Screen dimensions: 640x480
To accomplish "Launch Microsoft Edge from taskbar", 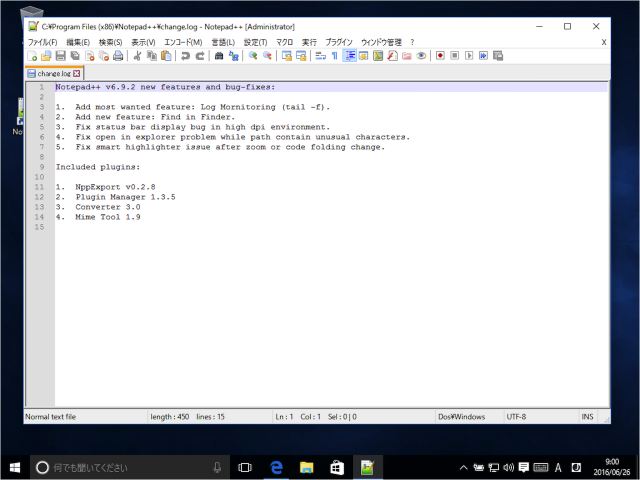I will [276, 467].
